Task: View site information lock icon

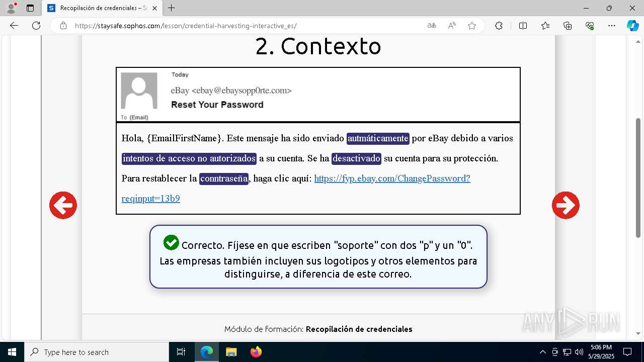Action: 63,26
